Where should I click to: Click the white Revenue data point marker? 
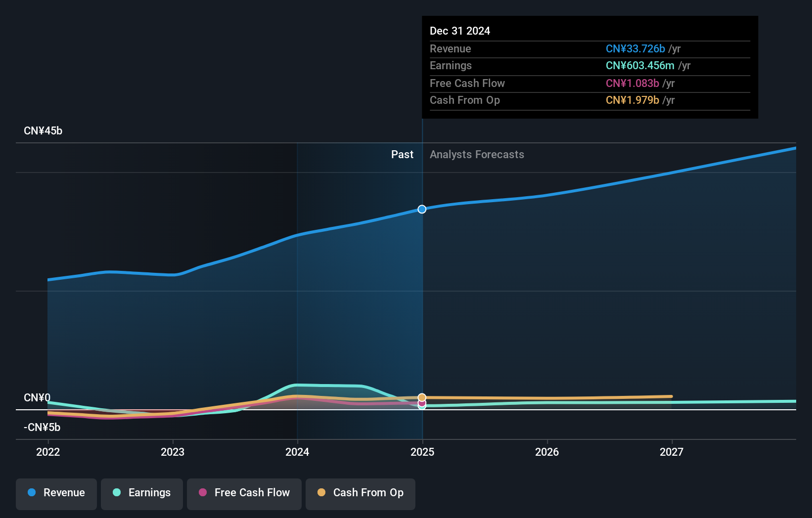(x=421, y=209)
